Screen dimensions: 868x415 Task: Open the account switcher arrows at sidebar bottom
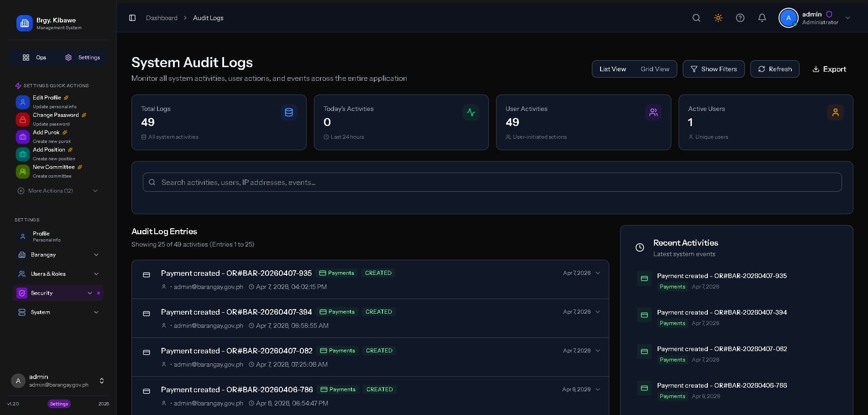coord(102,381)
